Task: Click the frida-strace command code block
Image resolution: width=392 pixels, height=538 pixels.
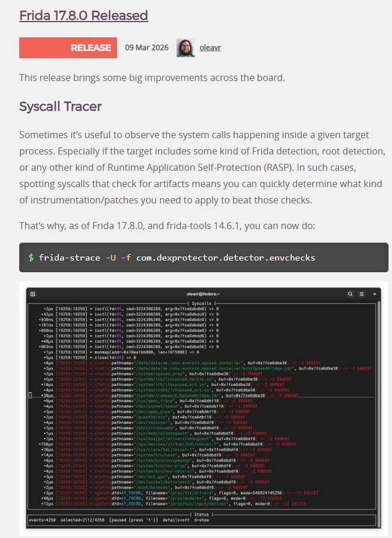Action: point(204,257)
